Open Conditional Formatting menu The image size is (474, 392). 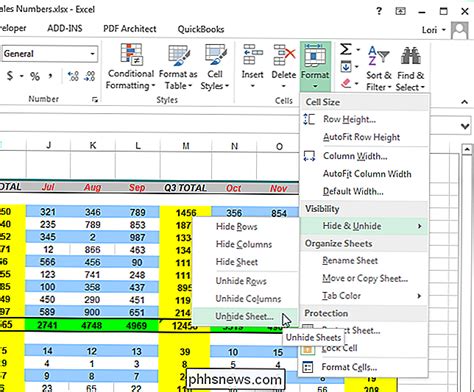coord(131,67)
